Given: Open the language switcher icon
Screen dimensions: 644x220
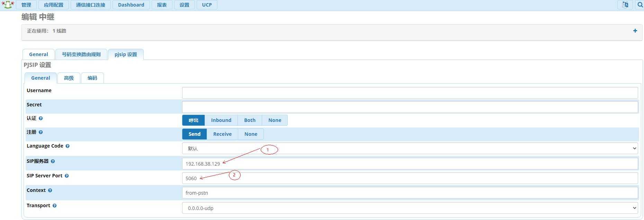Looking at the screenshot, I should click(625, 5).
